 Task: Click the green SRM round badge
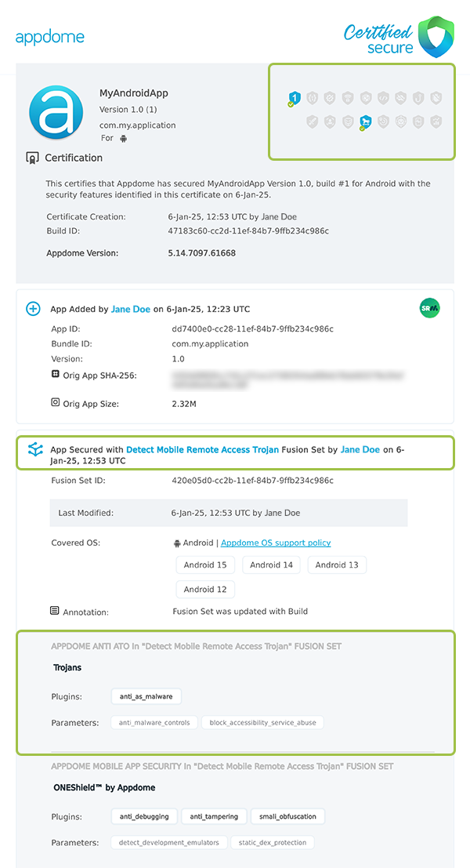[x=429, y=309]
